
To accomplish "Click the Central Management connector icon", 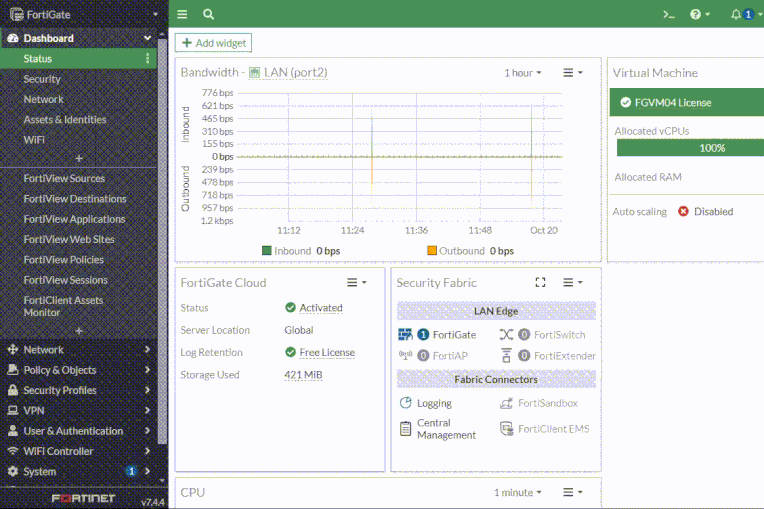I will [405, 429].
